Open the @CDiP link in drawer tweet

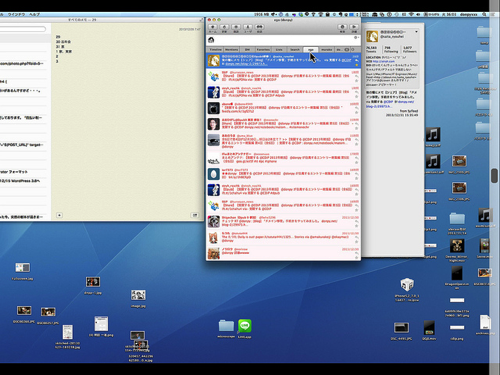[388, 101]
